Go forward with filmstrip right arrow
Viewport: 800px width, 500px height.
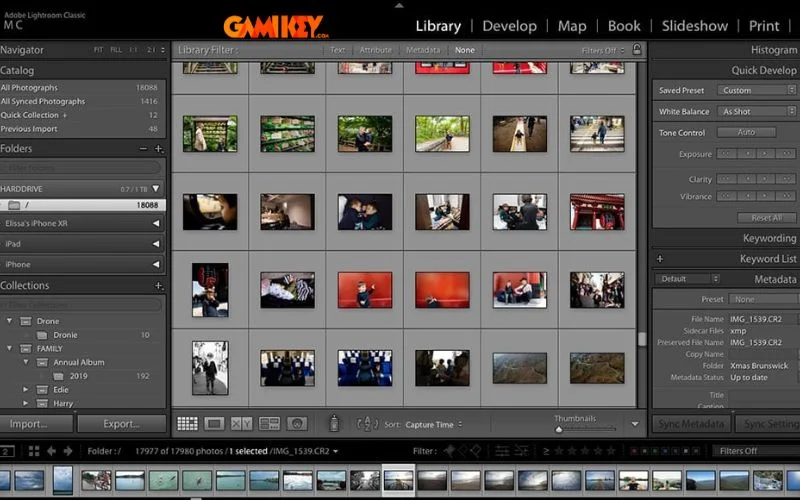coord(68,451)
